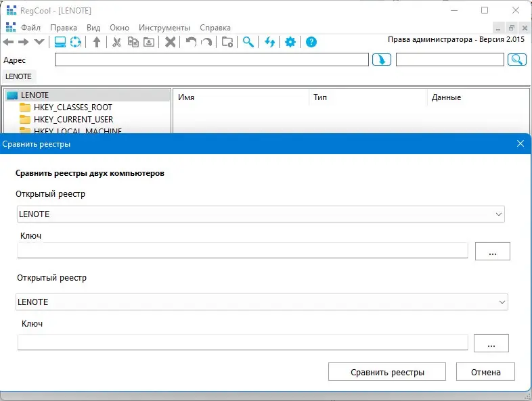The image size is (532, 401).
Task: Click the delete X icon in toolbar
Action: tap(171, 42)
